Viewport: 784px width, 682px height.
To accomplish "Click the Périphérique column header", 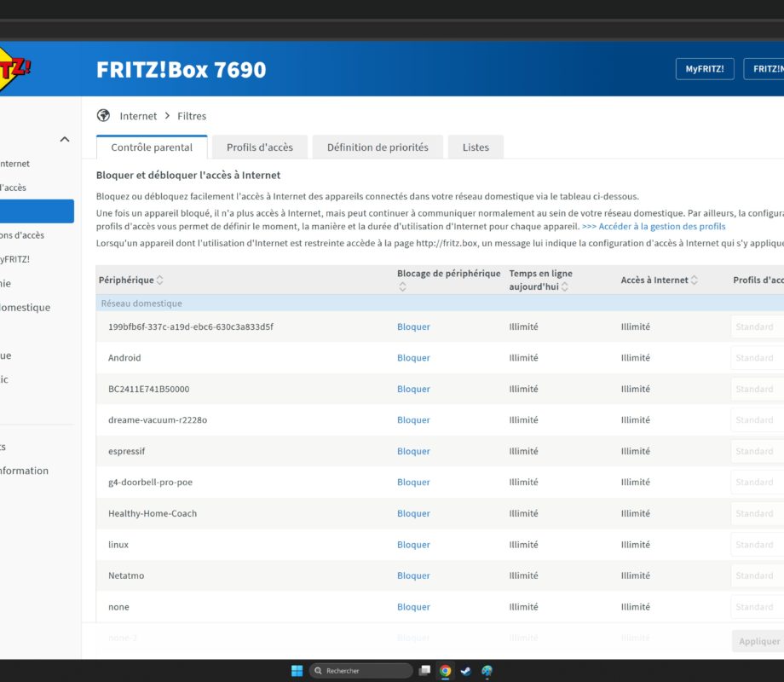I will click(x=126, y=280).
